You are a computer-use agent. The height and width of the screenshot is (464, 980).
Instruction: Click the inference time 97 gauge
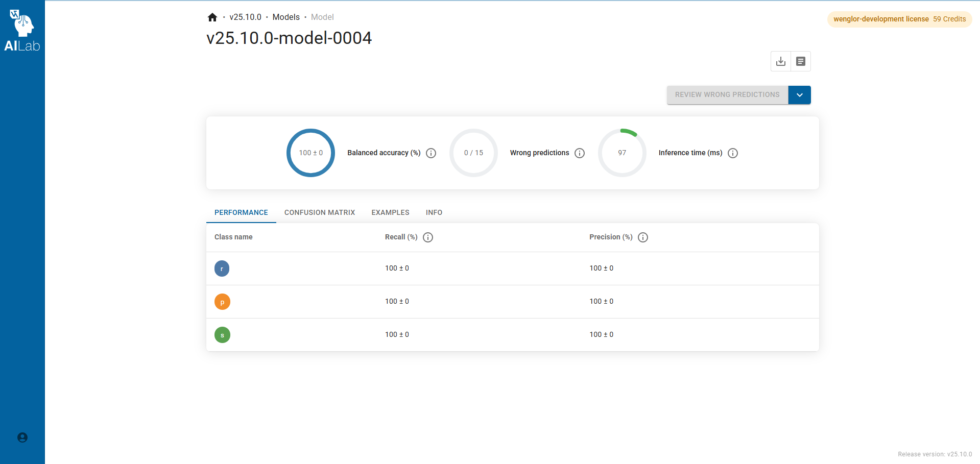coord(622,153)
